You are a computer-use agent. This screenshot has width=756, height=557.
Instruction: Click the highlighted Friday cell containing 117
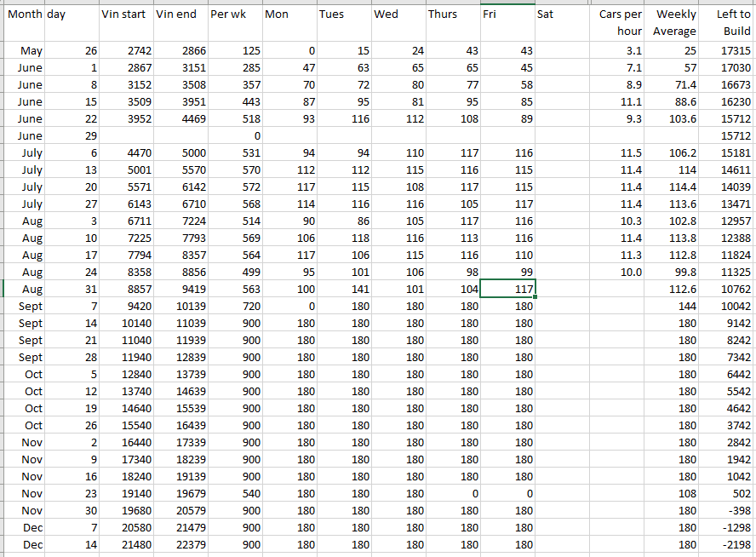[507, 289]
